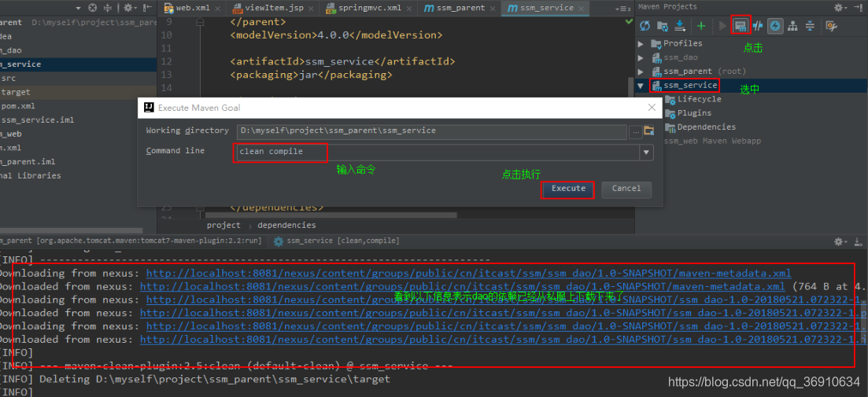Select Dependencies under ssm_service
The image size is (868, 397).
[707, 127]
